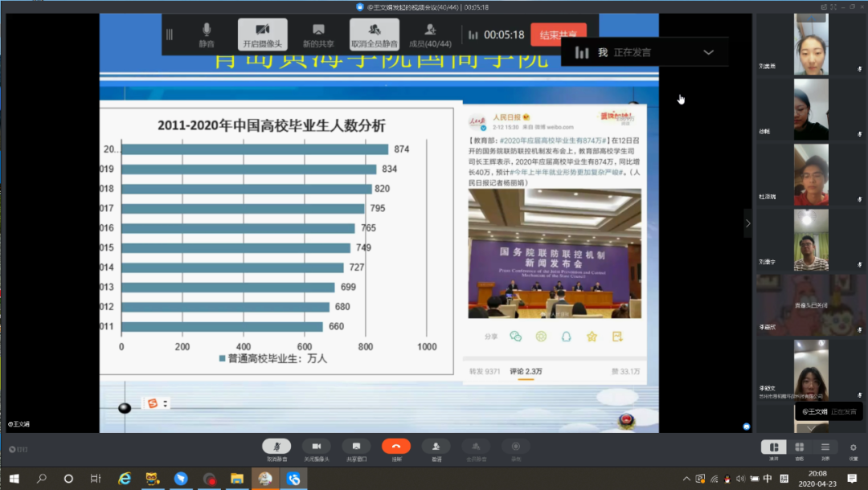Toggle unmute microphone in bottom bar

276,447
